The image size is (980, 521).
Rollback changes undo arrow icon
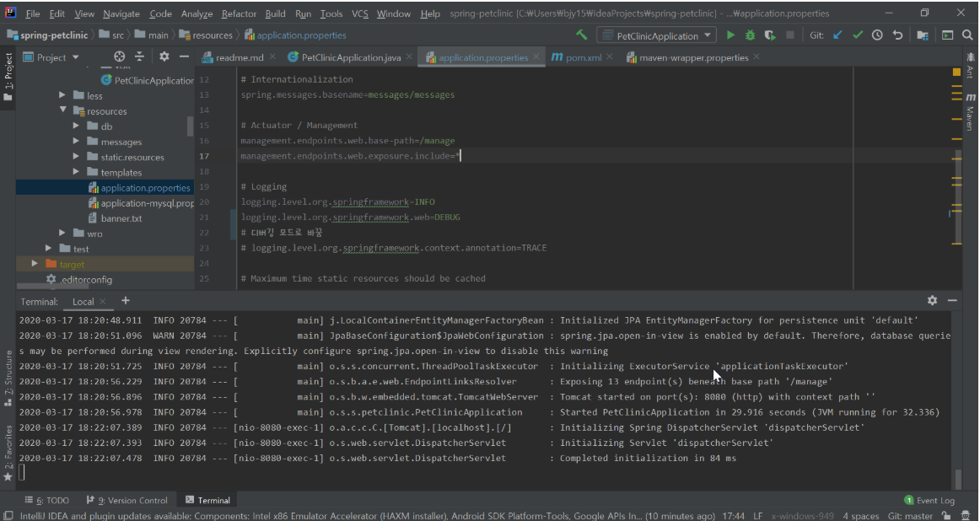pos(897,35)
